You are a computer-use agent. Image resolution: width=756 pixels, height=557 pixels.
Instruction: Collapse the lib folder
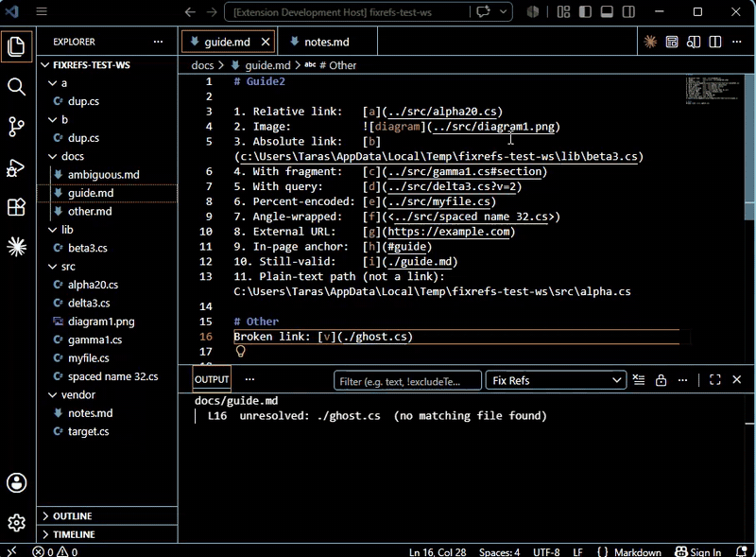coord(107,230)
